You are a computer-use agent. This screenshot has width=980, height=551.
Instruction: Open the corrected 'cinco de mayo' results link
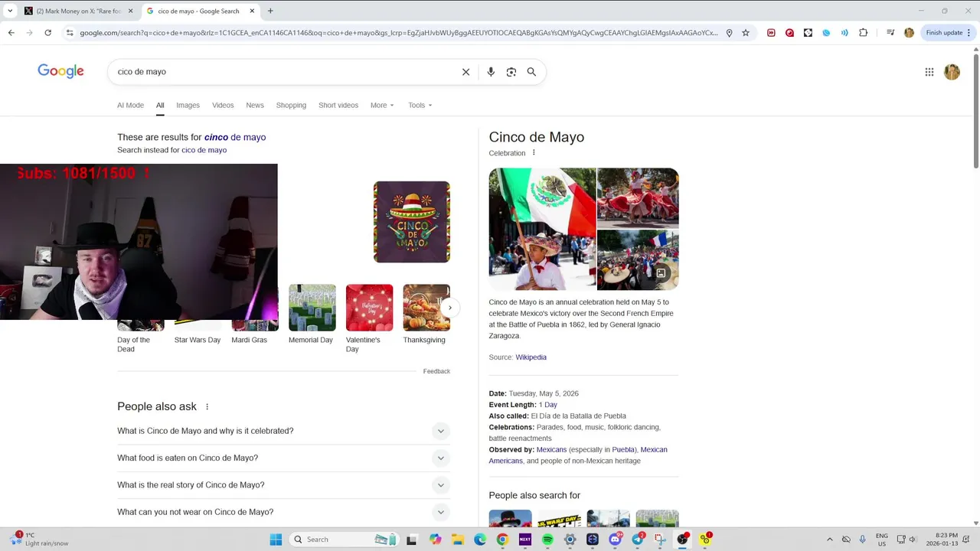point(235,137)
